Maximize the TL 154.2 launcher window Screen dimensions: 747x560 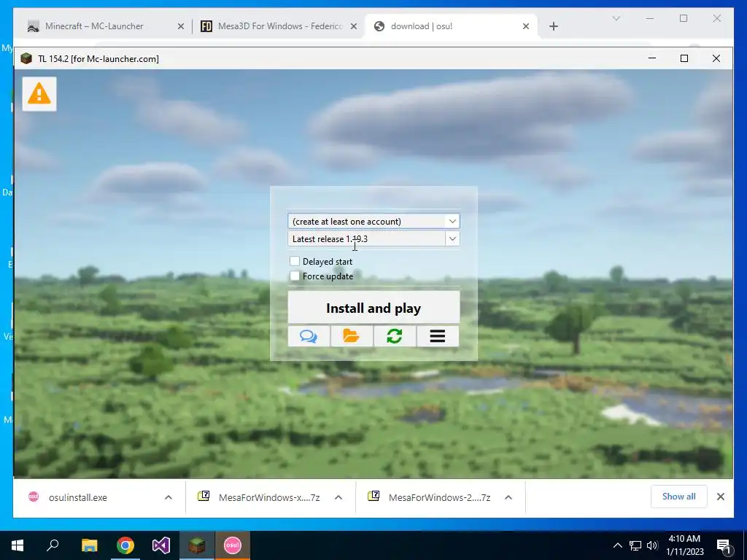coord(684,58)
